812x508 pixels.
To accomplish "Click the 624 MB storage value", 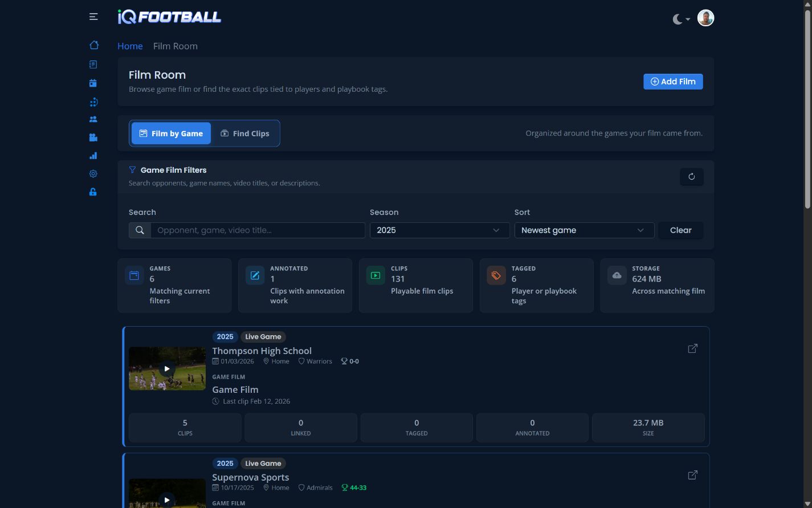I will (647, 279).
